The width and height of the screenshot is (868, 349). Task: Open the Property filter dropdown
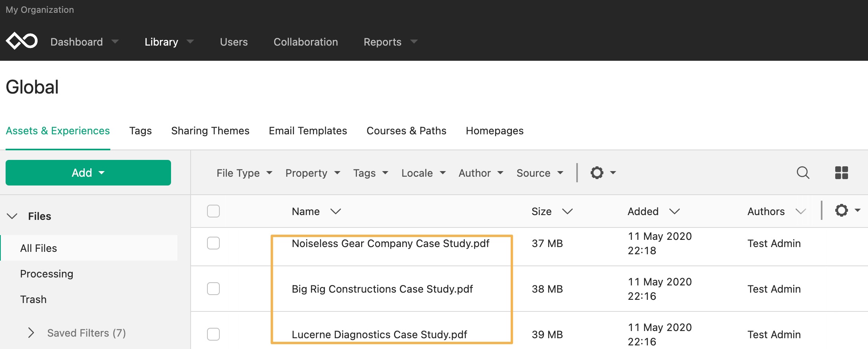313,173
